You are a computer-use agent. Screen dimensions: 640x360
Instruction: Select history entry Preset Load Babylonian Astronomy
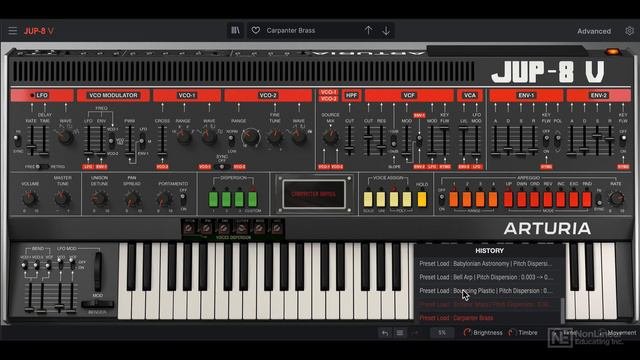[x=487, y=264]
